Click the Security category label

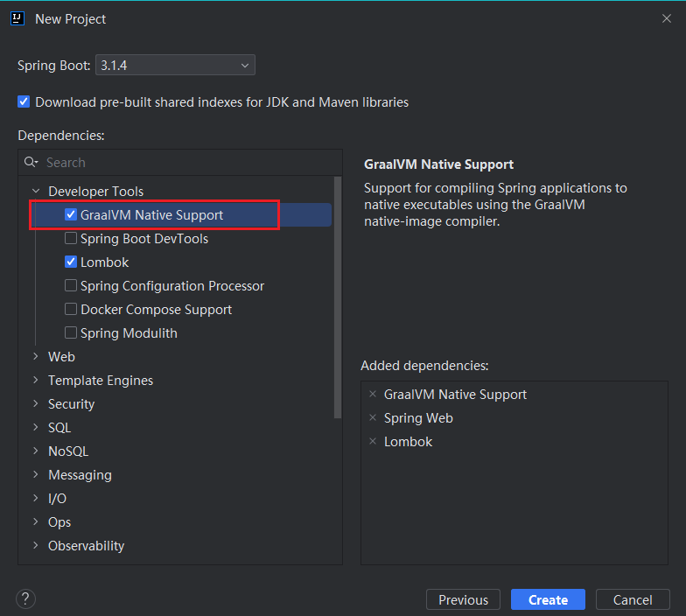[x=72, y=404]
